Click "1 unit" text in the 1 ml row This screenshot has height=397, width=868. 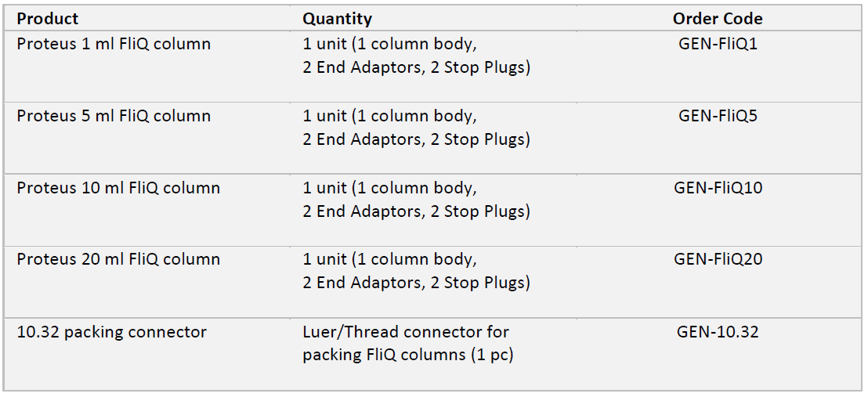tap(324, 44)
